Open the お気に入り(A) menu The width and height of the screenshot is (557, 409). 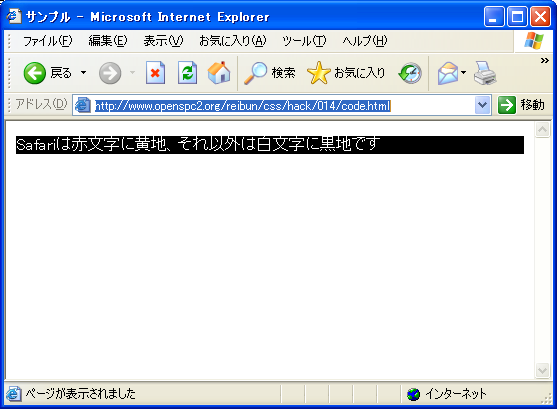coord(233,41)
